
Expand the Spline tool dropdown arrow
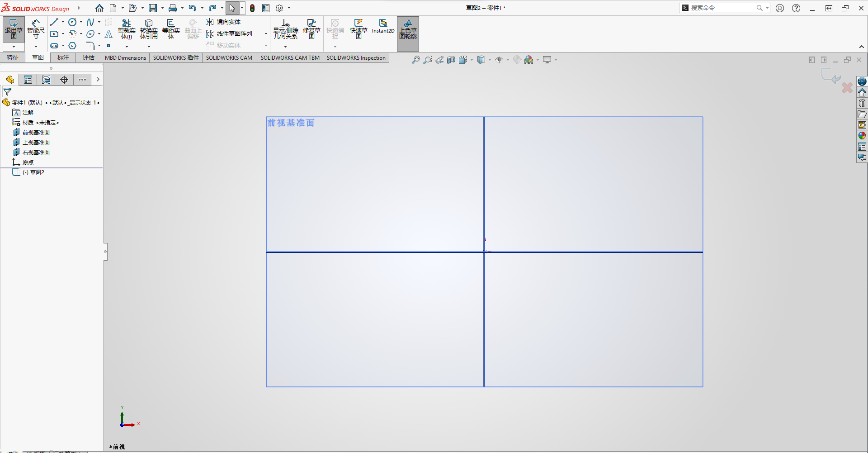[x=99, y=22]
